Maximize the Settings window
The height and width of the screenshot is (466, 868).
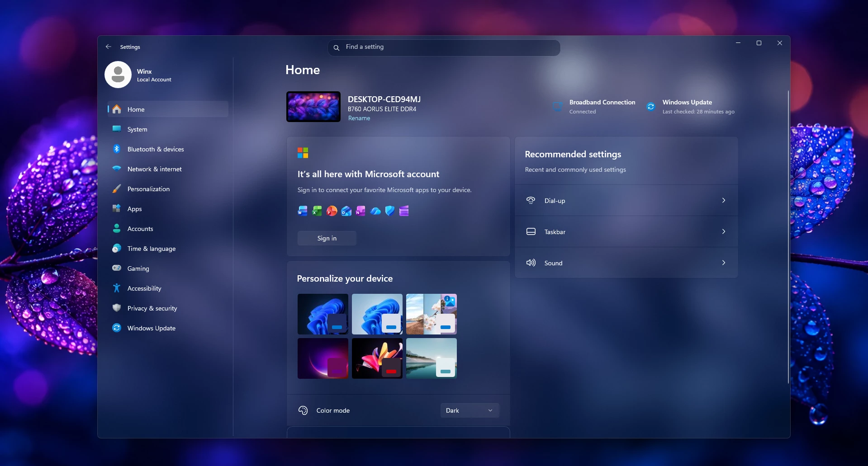point(759,43)
